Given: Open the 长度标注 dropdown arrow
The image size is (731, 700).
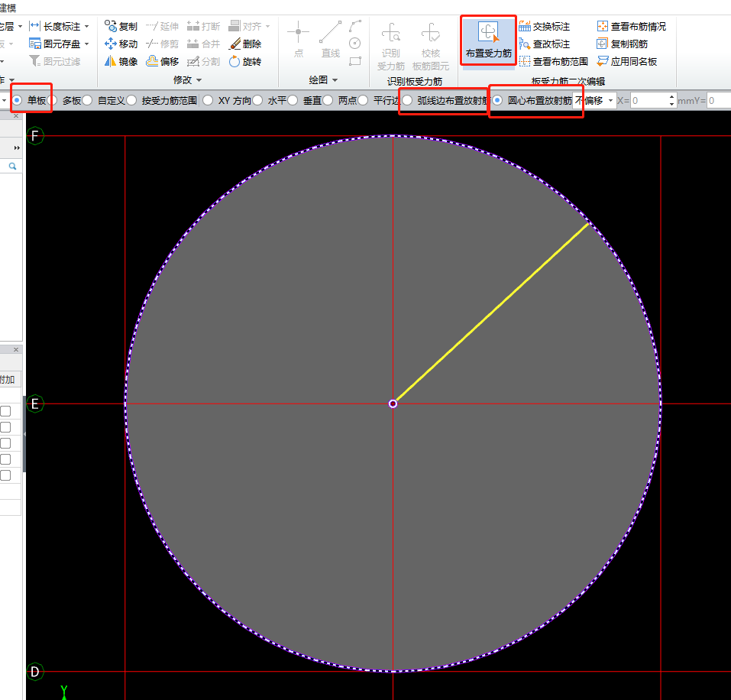Looking at the screenshot, I should 87,27.
